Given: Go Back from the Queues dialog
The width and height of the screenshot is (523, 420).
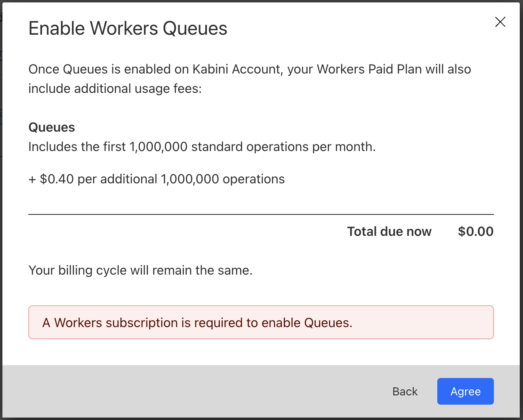Looking at the screenshot, I should [x=405, y=391].
